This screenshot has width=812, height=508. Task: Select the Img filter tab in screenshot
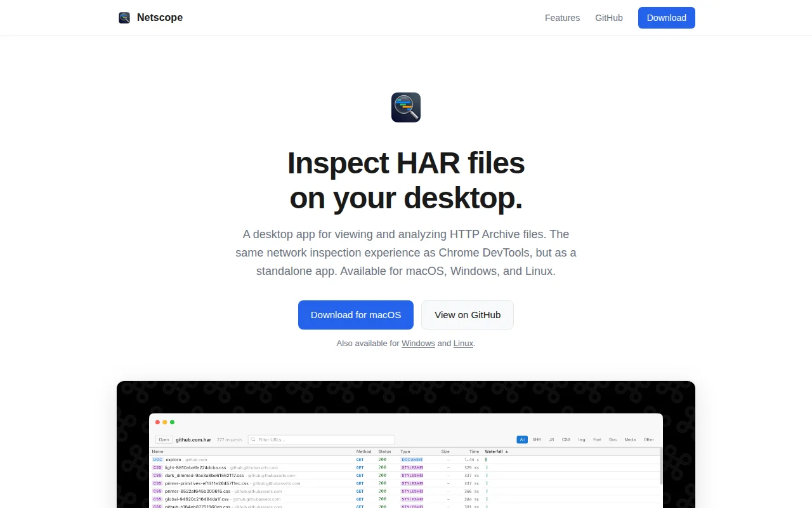tap(582, 439)
